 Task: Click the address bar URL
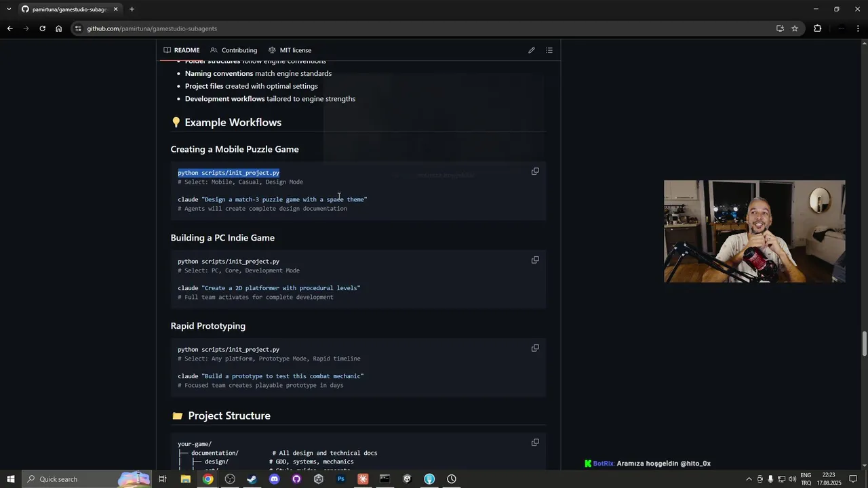152,28
